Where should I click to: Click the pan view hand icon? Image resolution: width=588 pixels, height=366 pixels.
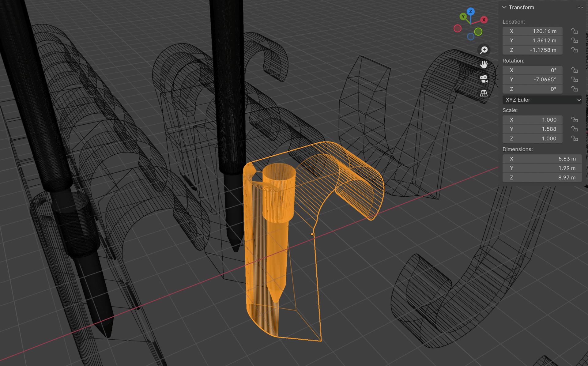click(484, 64)
